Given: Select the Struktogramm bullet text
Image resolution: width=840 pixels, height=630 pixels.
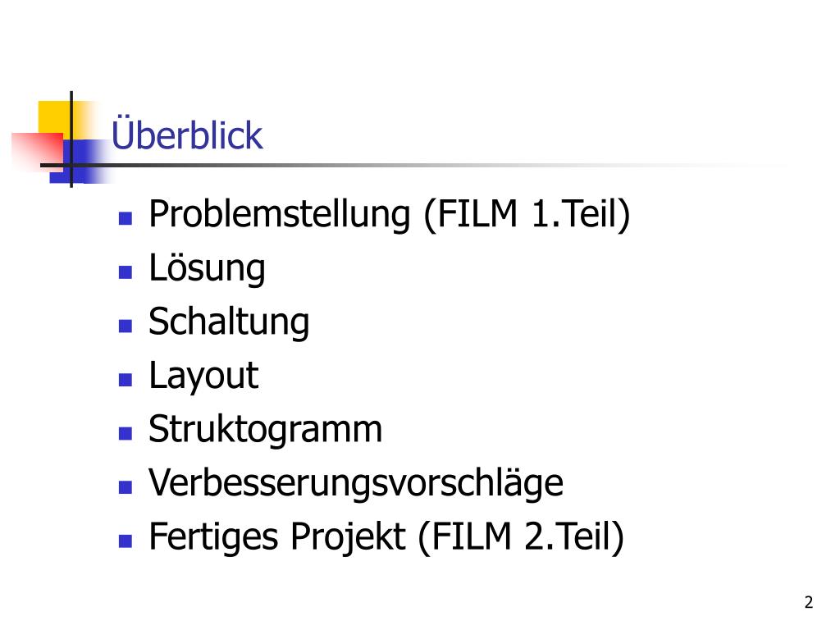Looking at the screenshot, I should pyautogui.click(x=265, y=428).
